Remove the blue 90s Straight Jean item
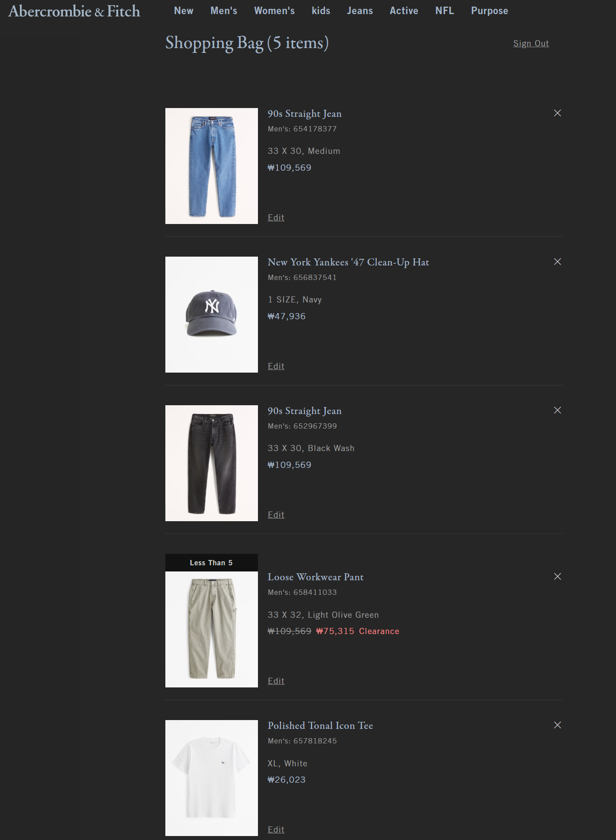Viewport: 616px width, 840px height. pos(557,113)
